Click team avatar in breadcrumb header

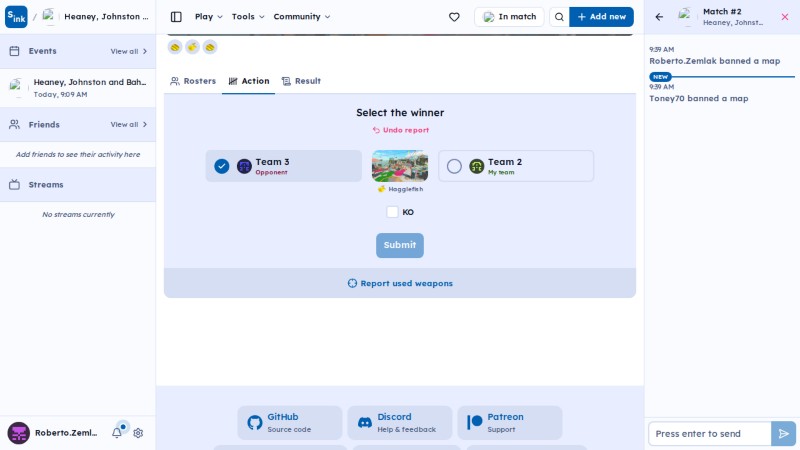pos(49,17)
